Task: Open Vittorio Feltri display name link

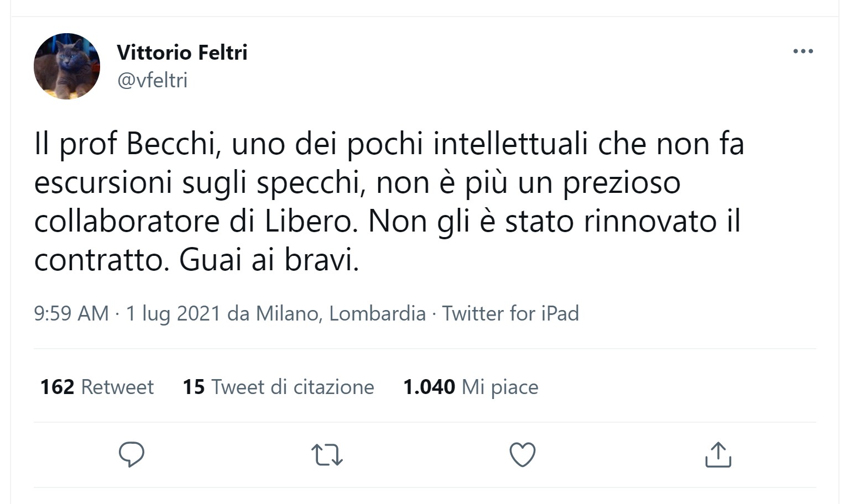Action: [x=182, y=53]
